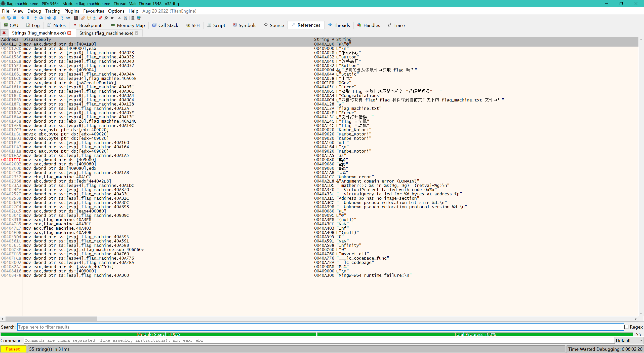Image resolution: width=644 pixels, height=353 pixels.
Task: Select the red address 00401FF0 row
Action: tap(319, 160)
